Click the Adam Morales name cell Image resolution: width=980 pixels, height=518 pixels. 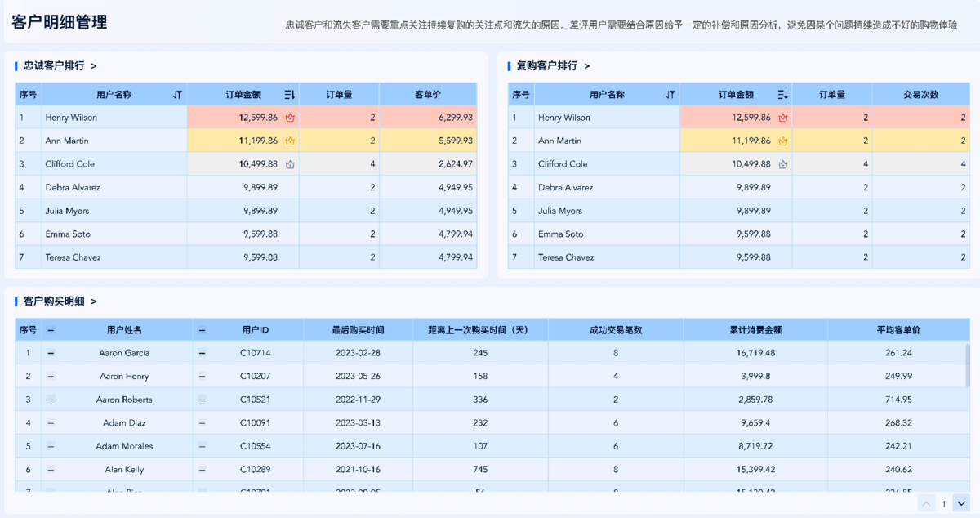(124, 446)
